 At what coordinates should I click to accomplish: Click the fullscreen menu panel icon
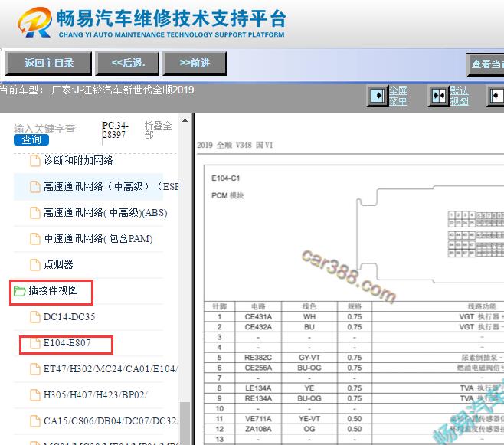pyautogui.click(x=378, y=96)
